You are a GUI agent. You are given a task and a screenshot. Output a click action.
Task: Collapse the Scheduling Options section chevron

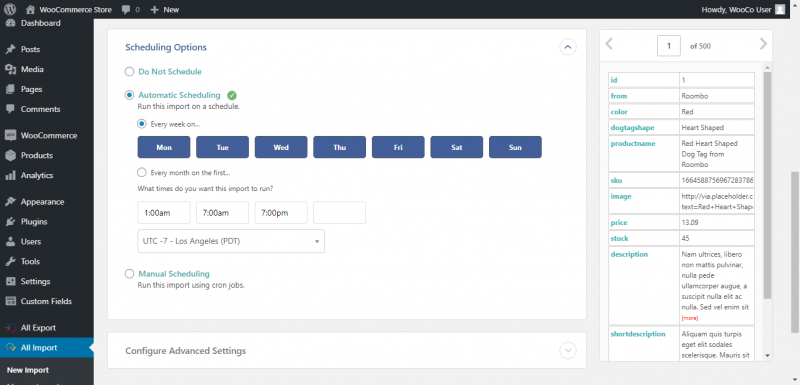568,47
